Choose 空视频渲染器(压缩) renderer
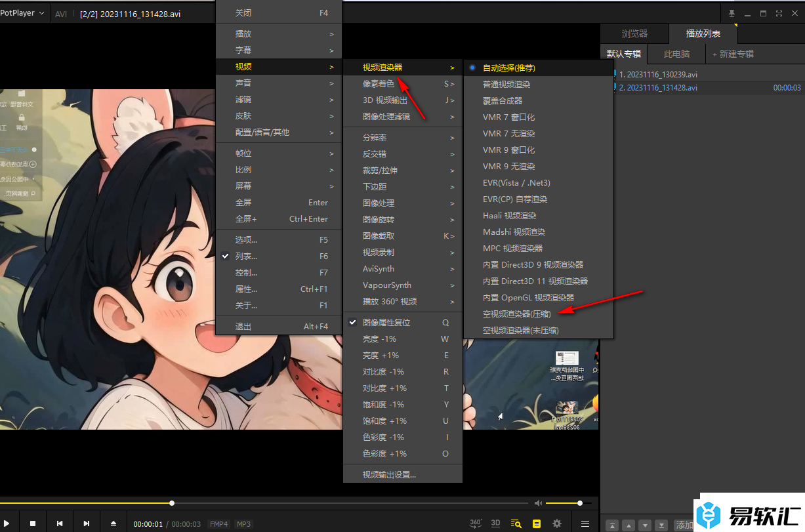Image resolution: width=805 pixels, height=532 pixels. click(539, 314)
